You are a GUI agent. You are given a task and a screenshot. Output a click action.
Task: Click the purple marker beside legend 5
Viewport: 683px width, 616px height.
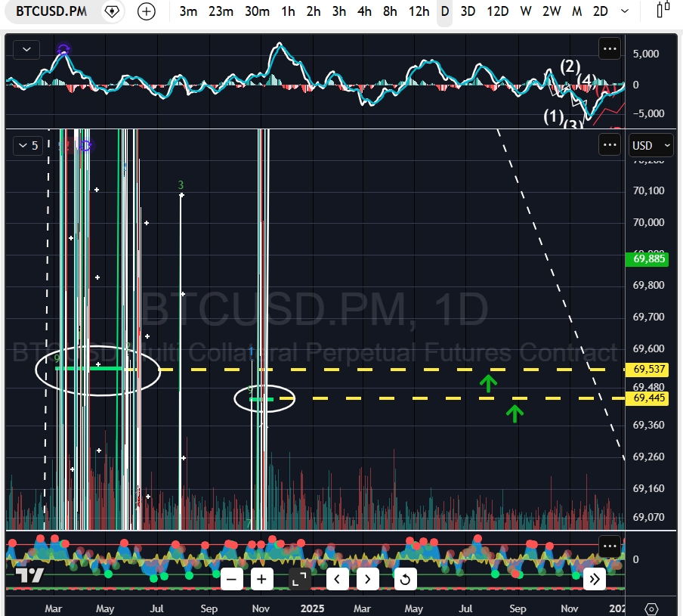(x=85, y=146)
